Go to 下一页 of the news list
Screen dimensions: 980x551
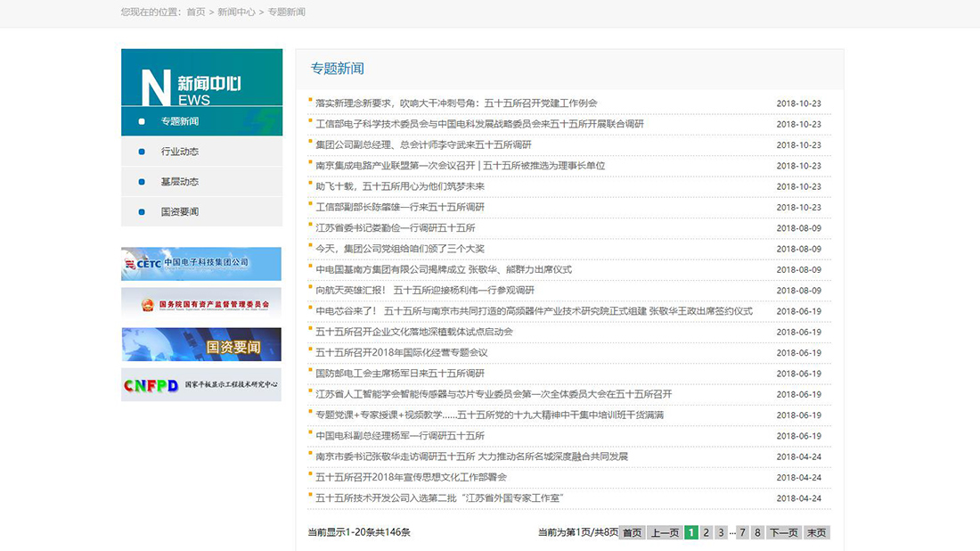(x=784, y=532)
